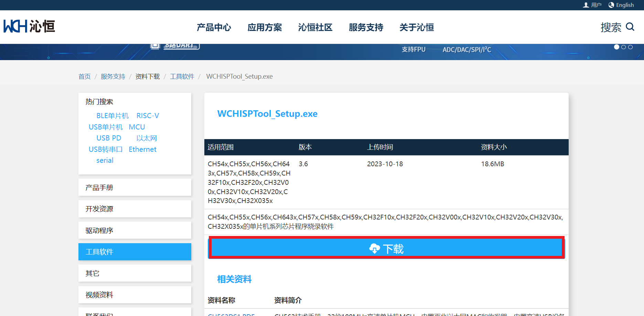
Task: Open the 产品中心 menu
Action: tap(214, 27)
